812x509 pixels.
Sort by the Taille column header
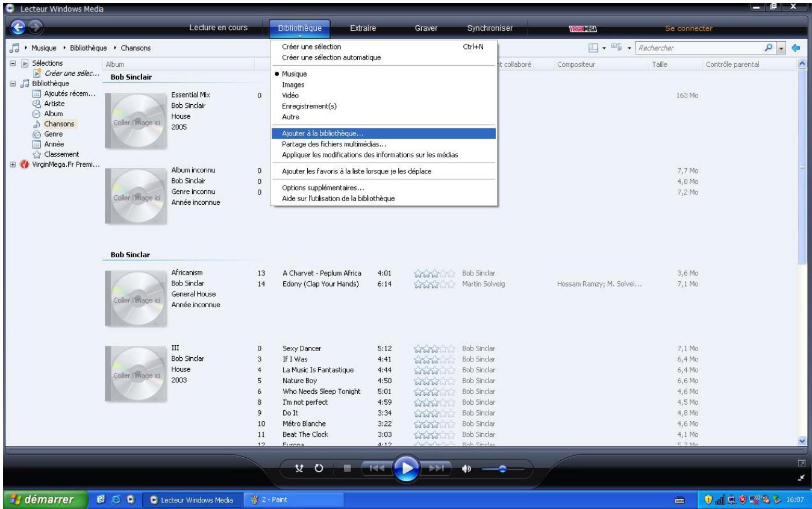click(x=660, y=64)
